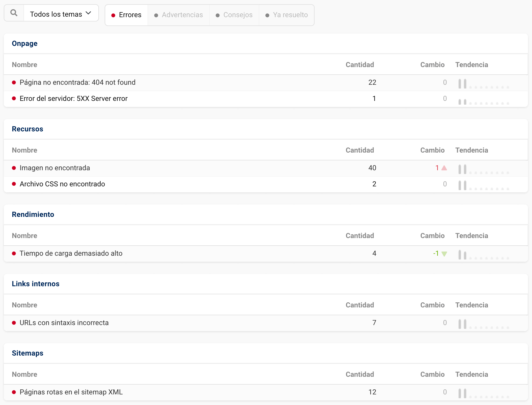This screenshot has height=405, width=532.
Task: Open the Todos los temas dropdown
Action: (x=56, y=14)
